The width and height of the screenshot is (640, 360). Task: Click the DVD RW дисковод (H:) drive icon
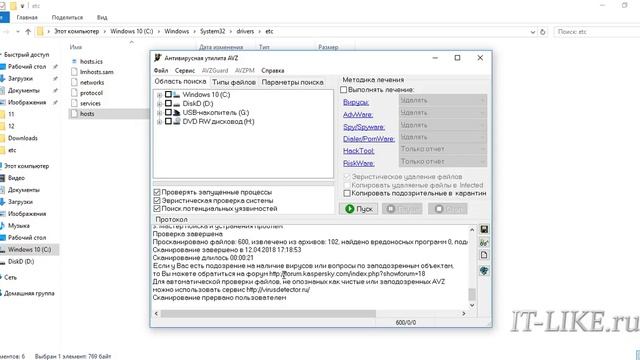coord(176,122)
